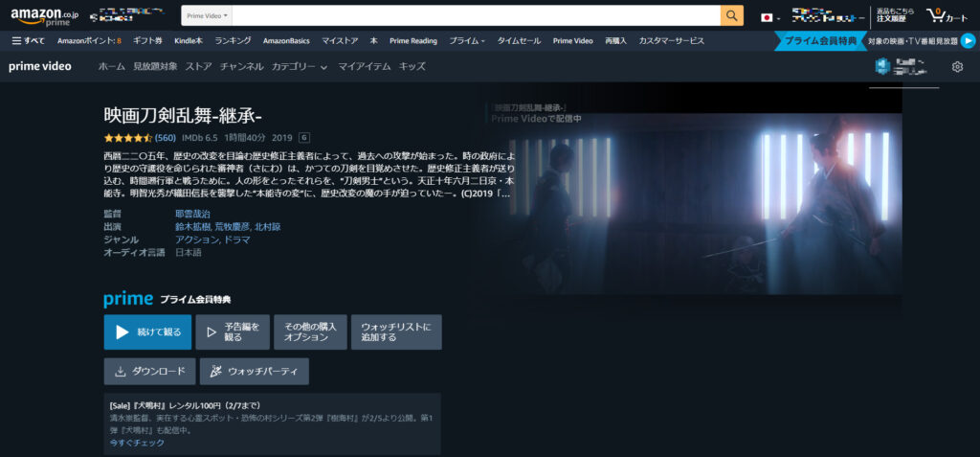The width and height of the screenshot is (980, 457).
Task: Click the prime video logo
Action: tap(40, 66)
